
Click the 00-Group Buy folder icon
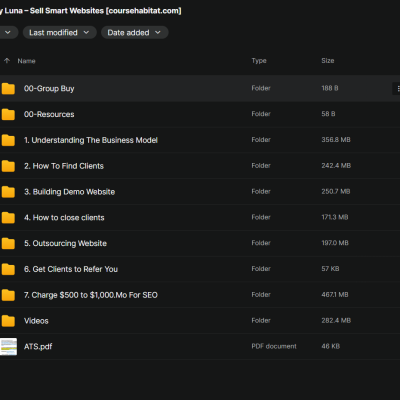(8, 89)
